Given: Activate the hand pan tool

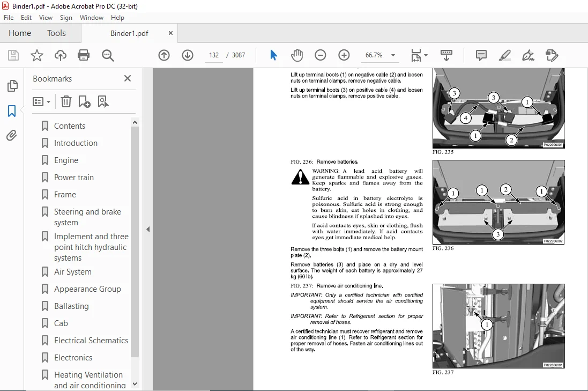Looking at the screenshot, I should coord(296,55).
